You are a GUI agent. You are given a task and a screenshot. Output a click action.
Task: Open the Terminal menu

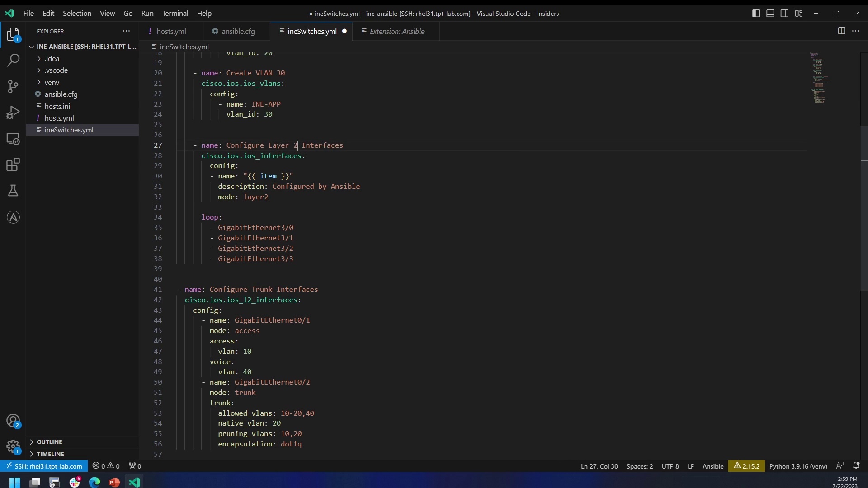[x=175, y=13]
